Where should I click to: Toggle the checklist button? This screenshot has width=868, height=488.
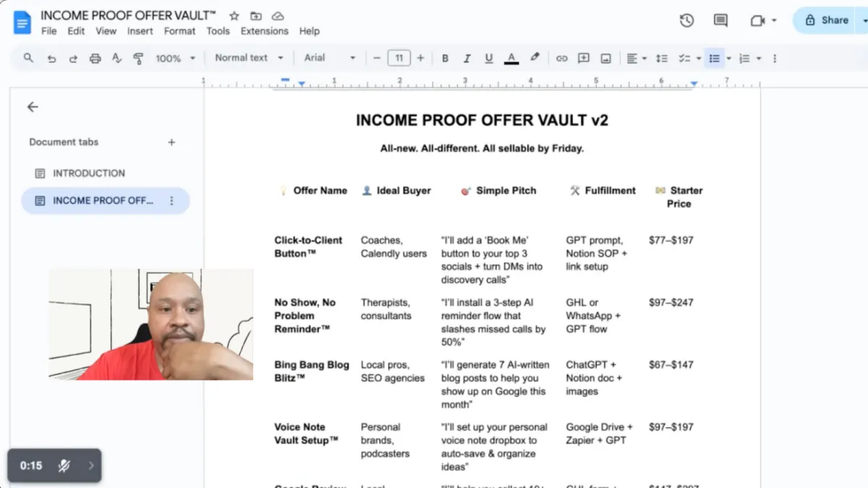(x=684, y=59)
